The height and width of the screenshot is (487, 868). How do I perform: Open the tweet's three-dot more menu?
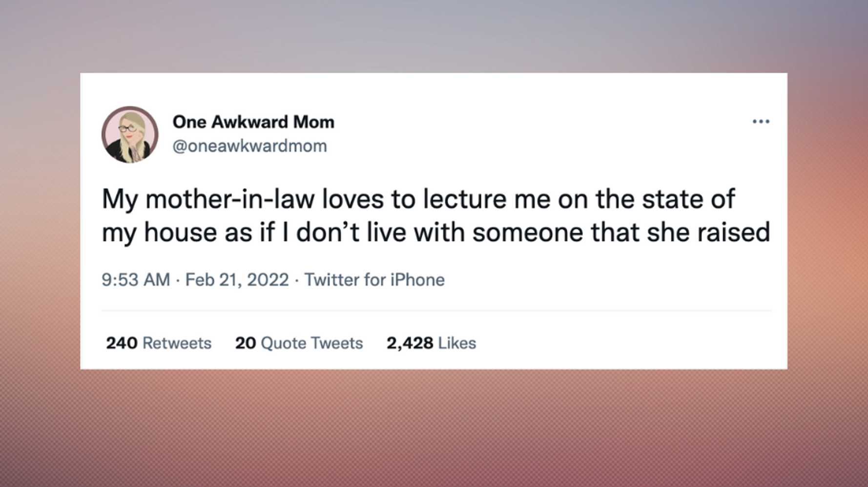tap(761, 122)
